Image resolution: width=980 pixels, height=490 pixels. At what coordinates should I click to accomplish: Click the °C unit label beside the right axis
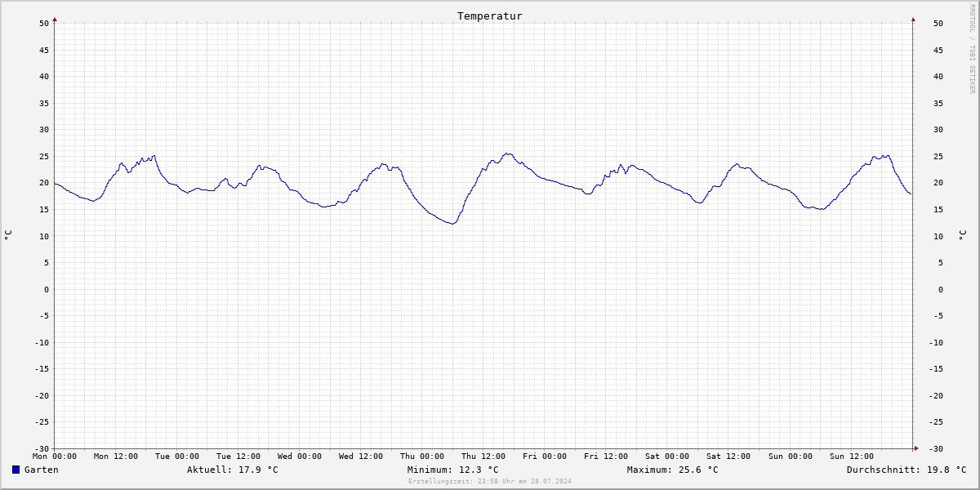point(962,235)
